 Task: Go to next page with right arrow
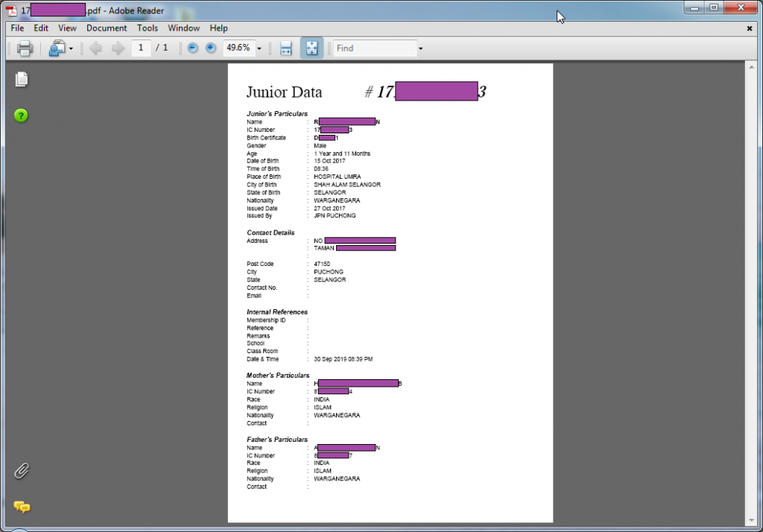pyautogui.click(x=118, y=48)
